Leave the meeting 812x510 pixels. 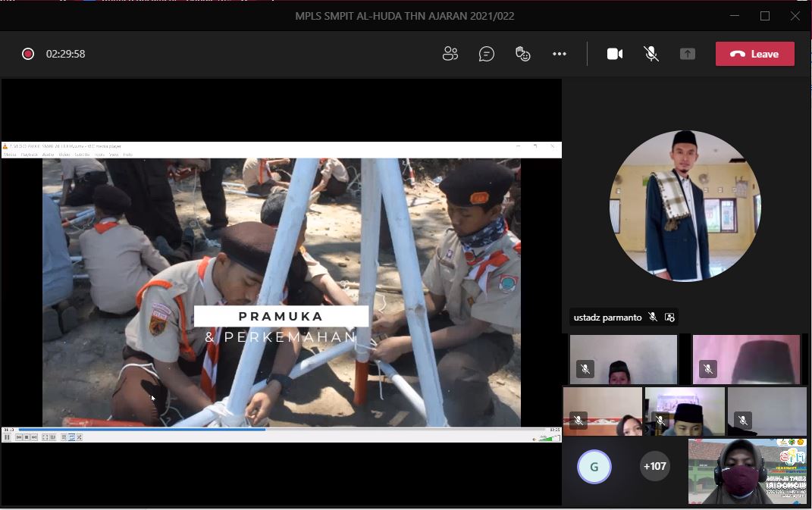point(755,54)
